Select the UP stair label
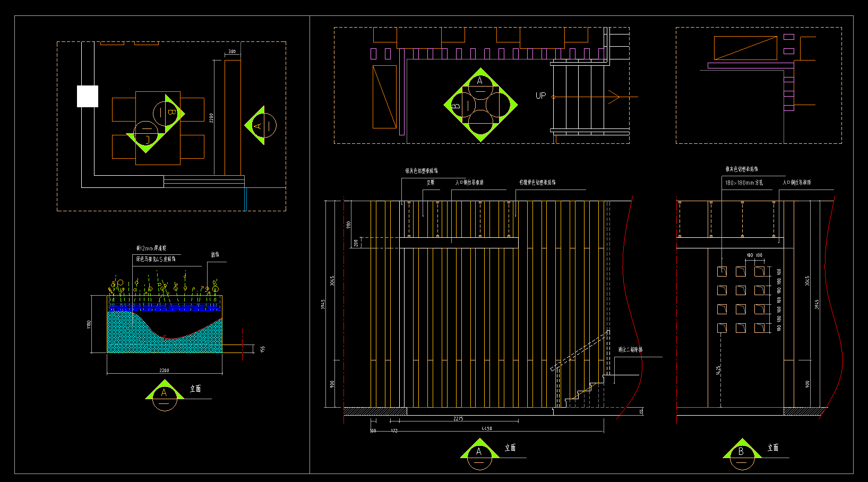Screen dimensions: 868x482 pyautogui.click(x=540, y=96)
